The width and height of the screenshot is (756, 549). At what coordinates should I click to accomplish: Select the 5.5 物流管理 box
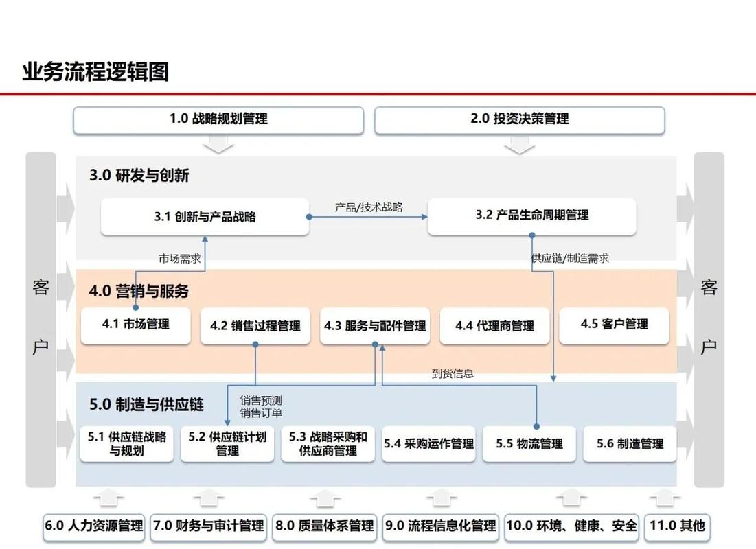tap(529, 444)
